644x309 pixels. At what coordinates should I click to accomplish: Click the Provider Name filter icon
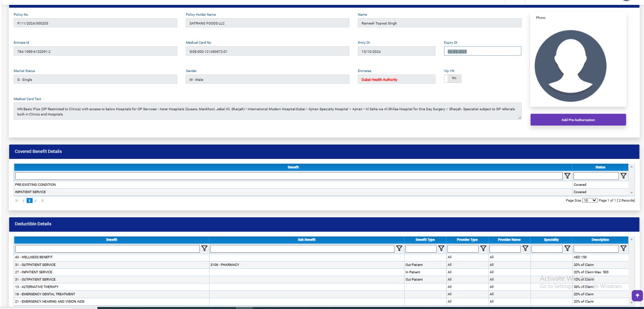click(x=525, y=249)
